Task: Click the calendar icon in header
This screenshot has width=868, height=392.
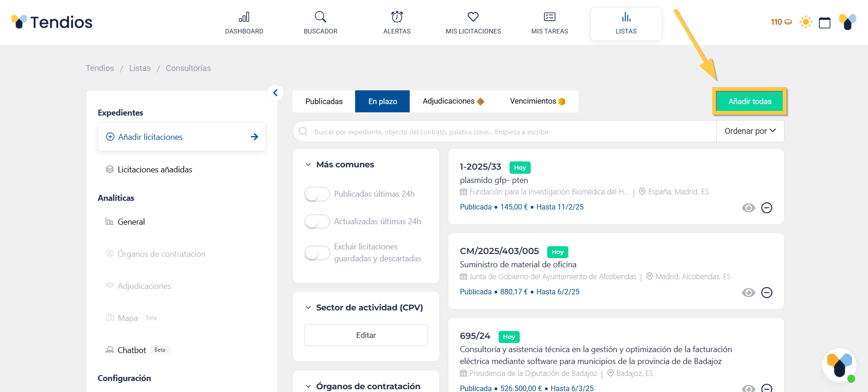Action: [x=824, y=22]
